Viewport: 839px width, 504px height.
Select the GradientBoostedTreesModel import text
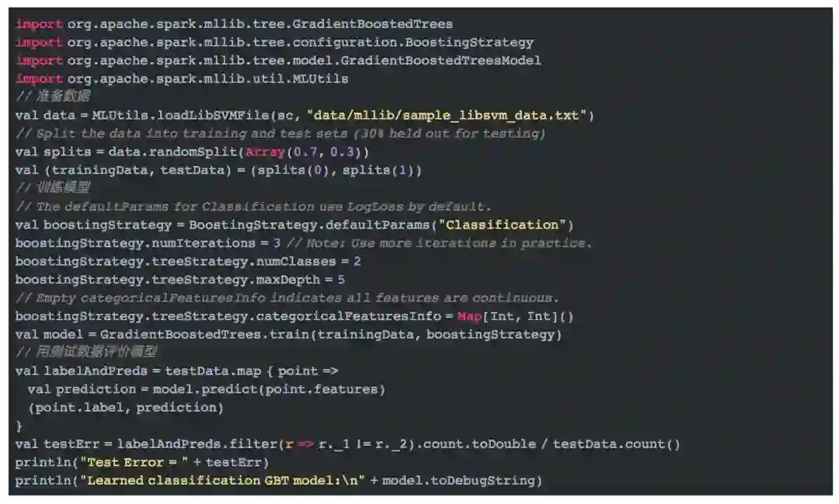(304, 61)
